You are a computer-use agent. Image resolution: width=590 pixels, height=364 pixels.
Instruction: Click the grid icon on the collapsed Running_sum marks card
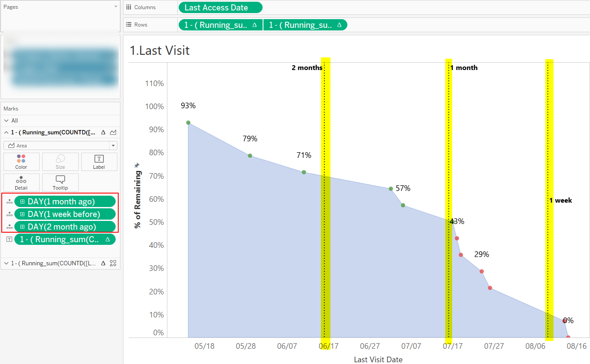pyautogui.click(x=113, y=263)
